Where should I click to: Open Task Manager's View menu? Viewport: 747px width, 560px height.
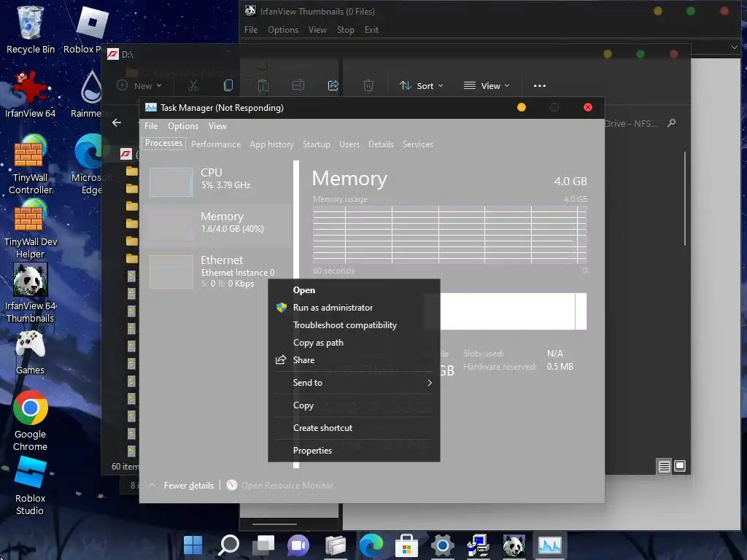(x=217, y=126)
